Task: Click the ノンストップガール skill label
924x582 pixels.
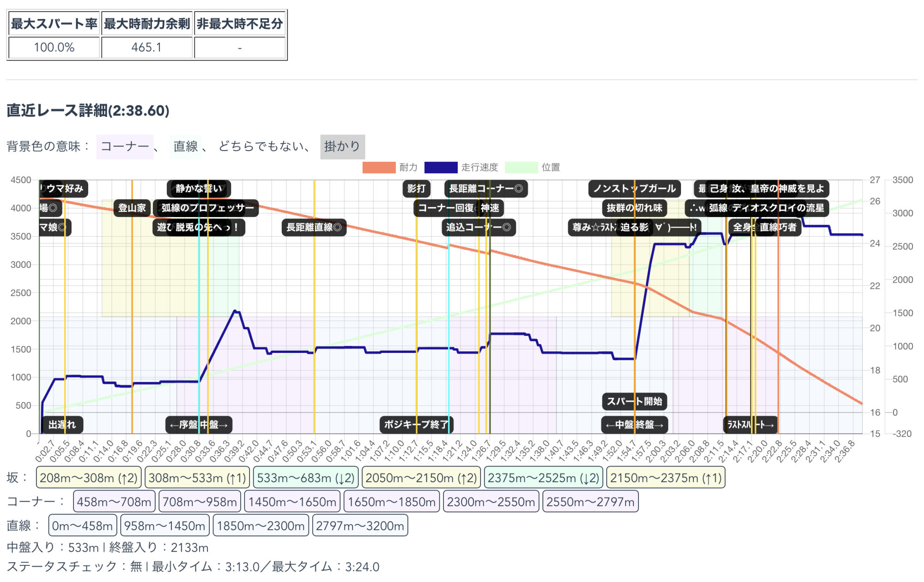Action: click(x=634, y=188)
